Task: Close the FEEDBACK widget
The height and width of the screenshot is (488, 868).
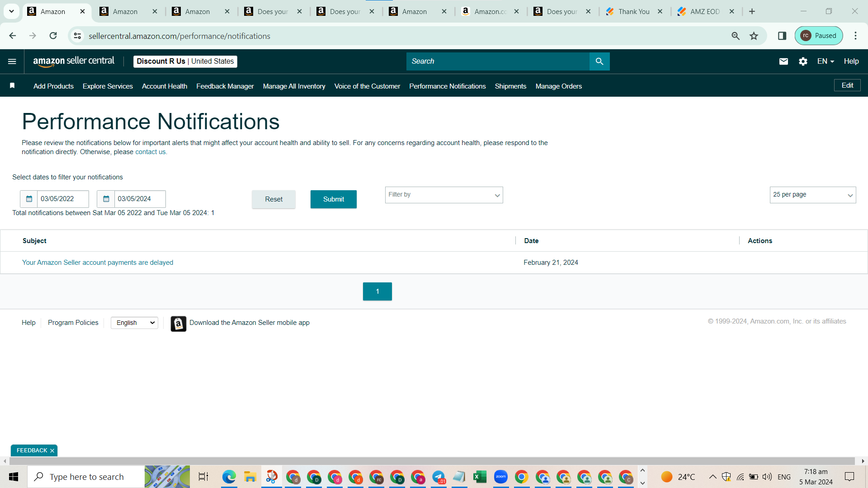Action: pyautogui.click(x=52, y=451)
